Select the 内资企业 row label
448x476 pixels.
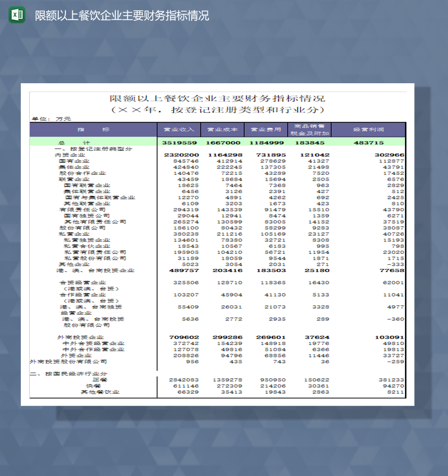click(x=70, y=155)
